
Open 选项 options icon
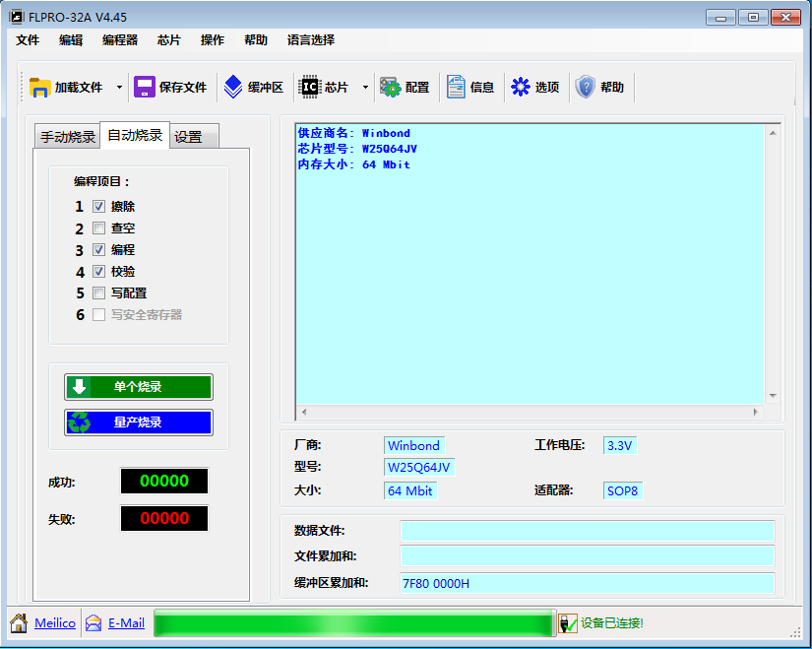pos(521,87)
